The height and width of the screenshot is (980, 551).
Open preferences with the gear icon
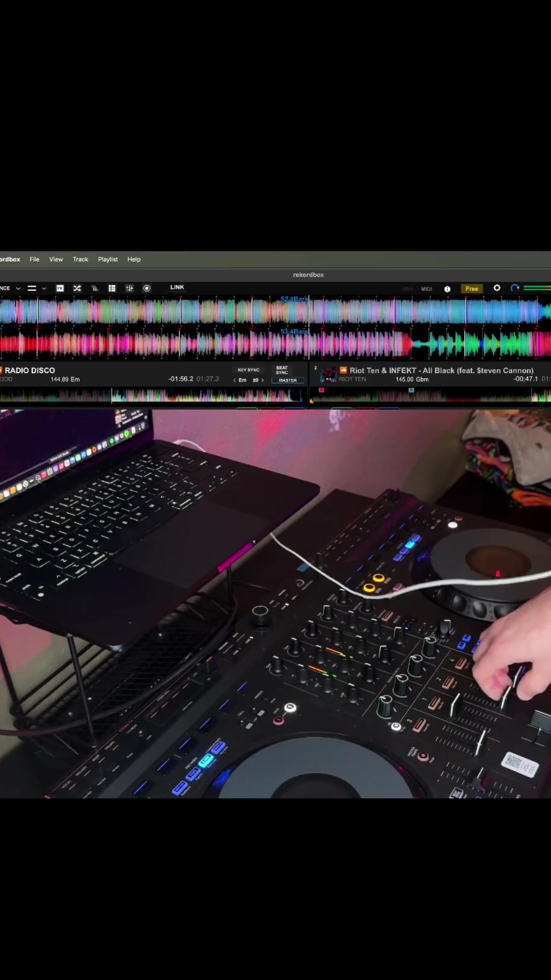click(x=497, y=288)
